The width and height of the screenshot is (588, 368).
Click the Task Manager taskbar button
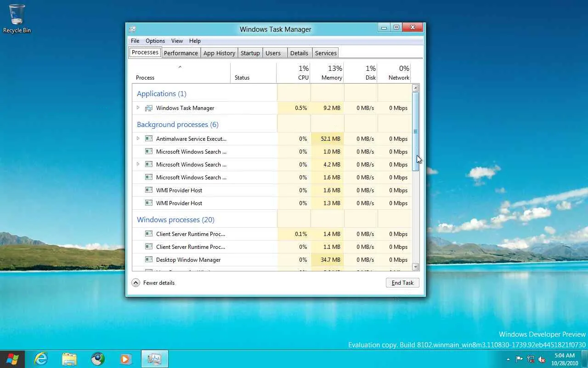coord(154,359)
